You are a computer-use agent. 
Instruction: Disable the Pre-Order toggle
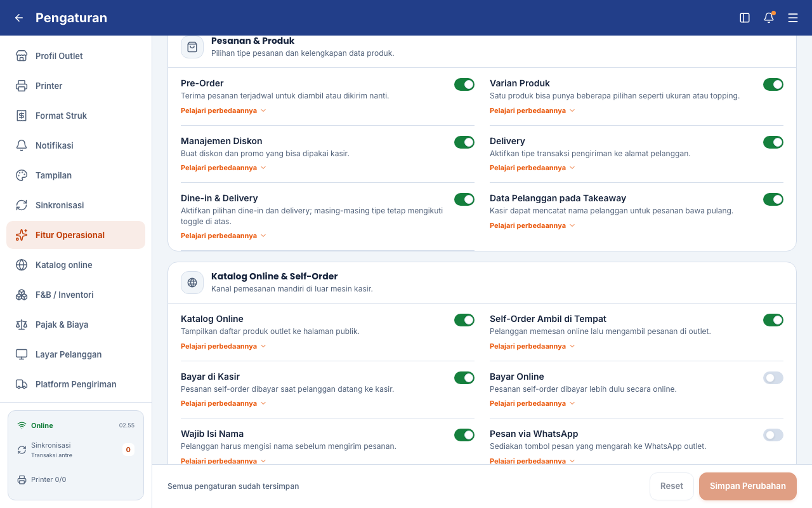click(x=464, y=84)
